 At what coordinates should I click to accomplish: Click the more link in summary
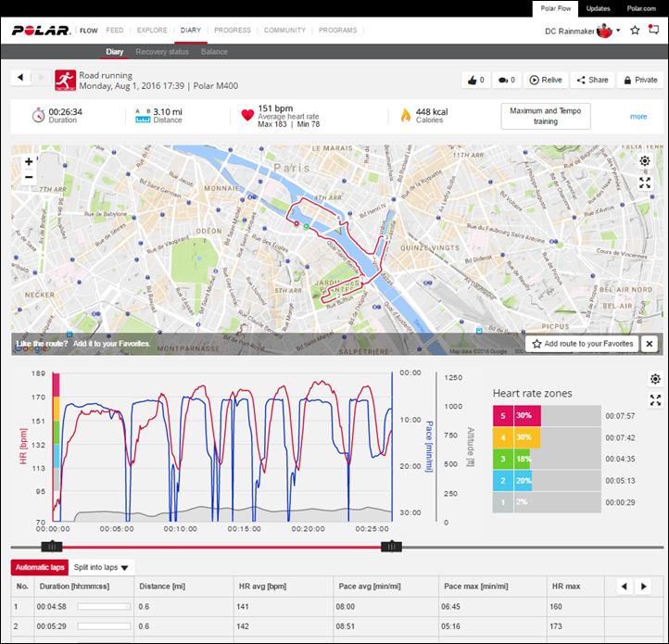tap(638, 117)
